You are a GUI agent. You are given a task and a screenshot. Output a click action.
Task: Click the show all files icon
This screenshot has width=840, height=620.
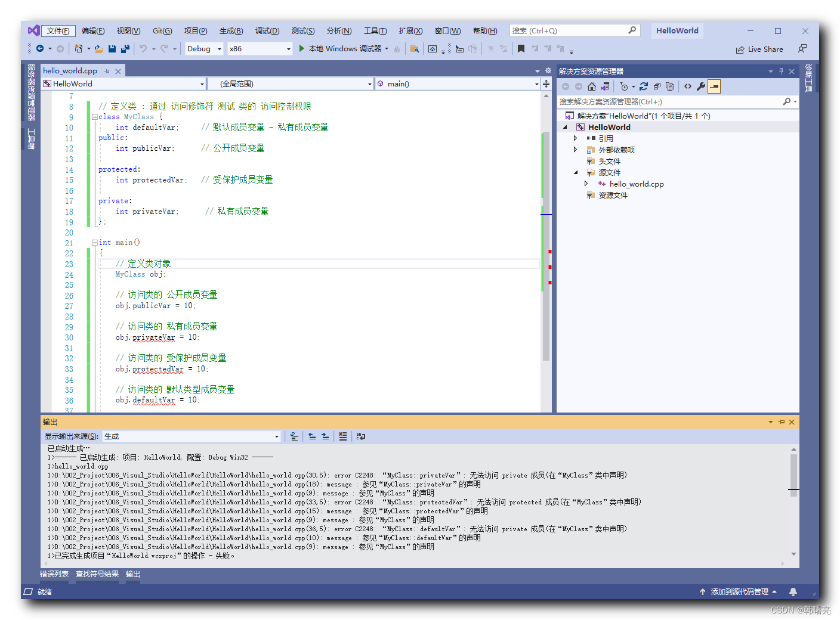pos(670,86)
